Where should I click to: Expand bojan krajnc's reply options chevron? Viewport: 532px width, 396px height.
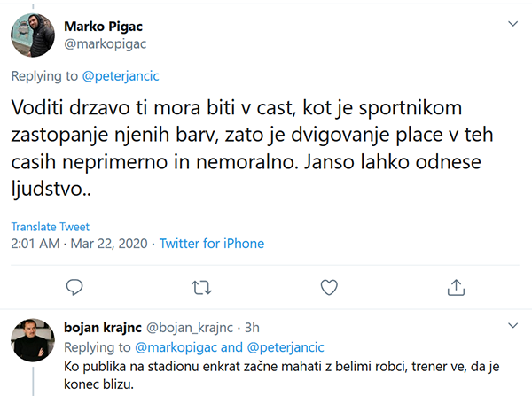point(512,328)
